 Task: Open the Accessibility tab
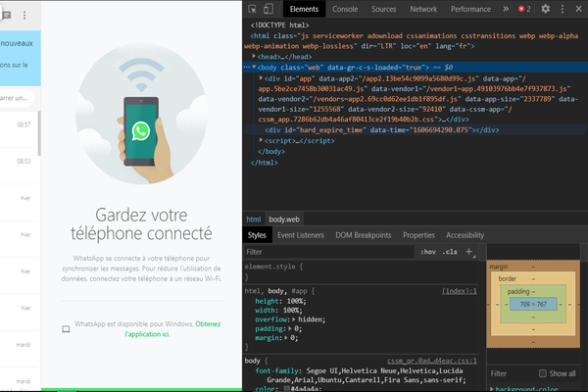pyautogui.click(x=465, y=235)
